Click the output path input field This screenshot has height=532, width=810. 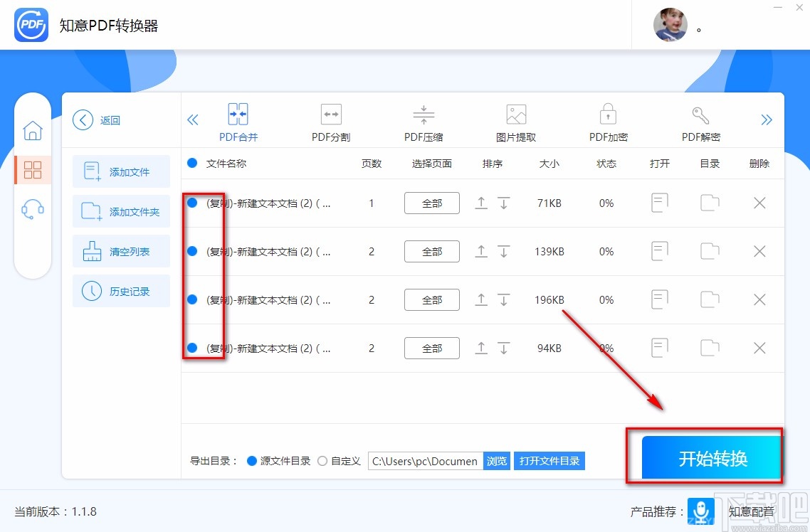pos(424,460)
